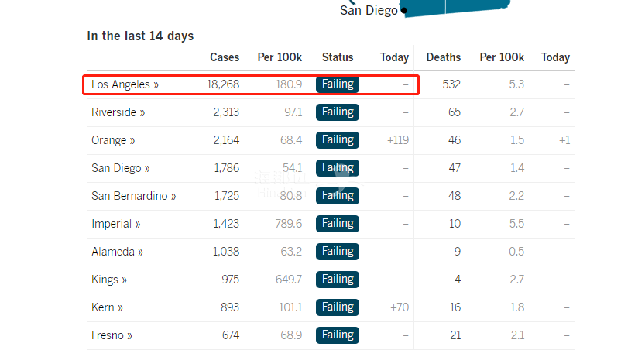Open the Riverside county link
Viewport: 621px width, 364px height.
coord(118,112)
